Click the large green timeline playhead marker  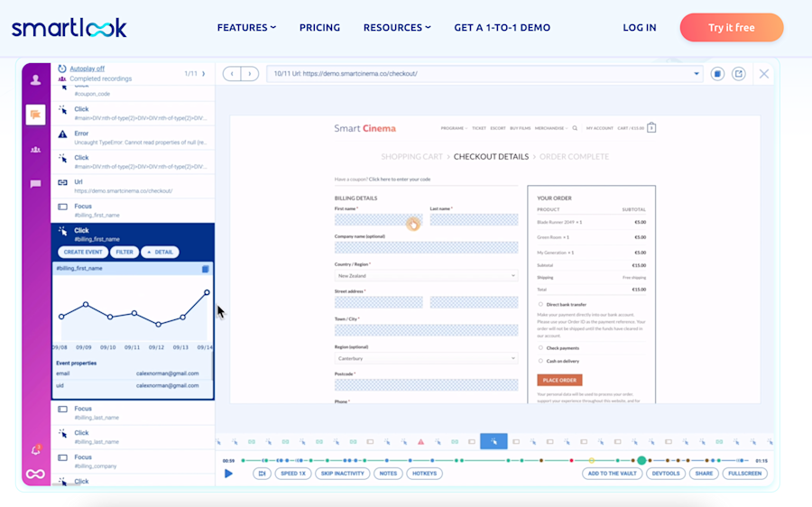pos(641,460)
